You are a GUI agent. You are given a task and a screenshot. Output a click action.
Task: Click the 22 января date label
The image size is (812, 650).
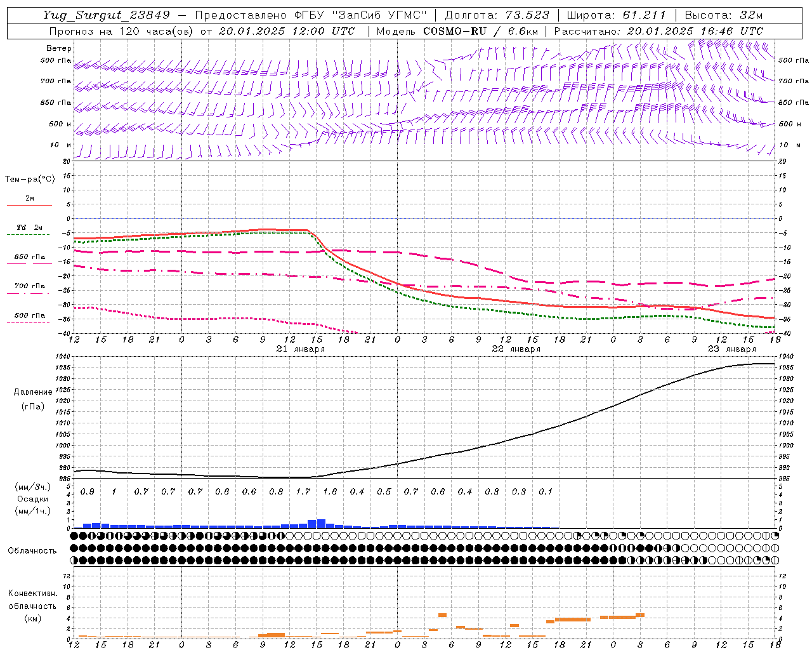[x=516, y=349]
